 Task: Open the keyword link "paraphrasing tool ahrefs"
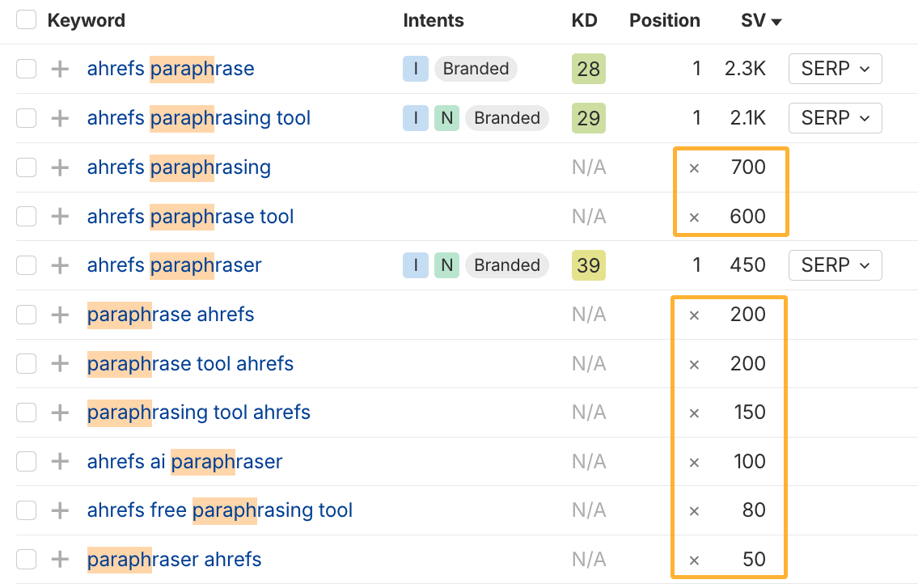pos(198,412)
